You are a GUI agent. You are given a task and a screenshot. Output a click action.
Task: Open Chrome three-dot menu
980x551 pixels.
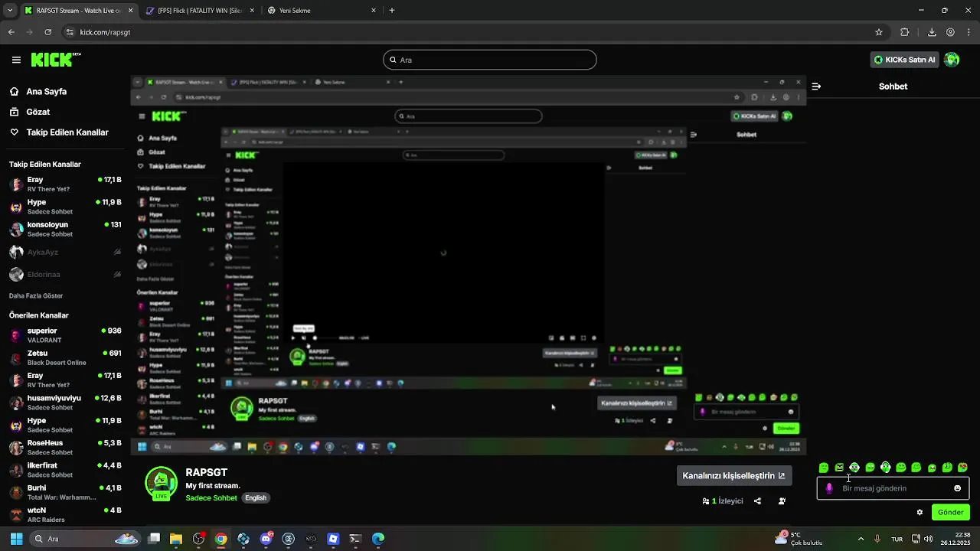[x=969, y=32]
